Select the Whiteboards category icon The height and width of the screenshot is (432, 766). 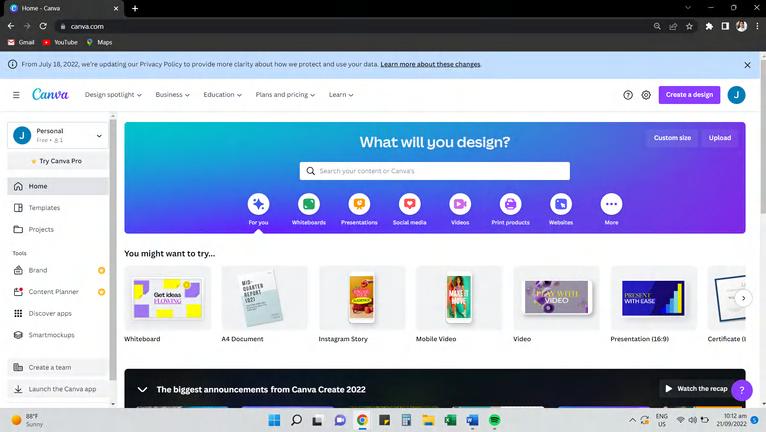coord(309,204)
